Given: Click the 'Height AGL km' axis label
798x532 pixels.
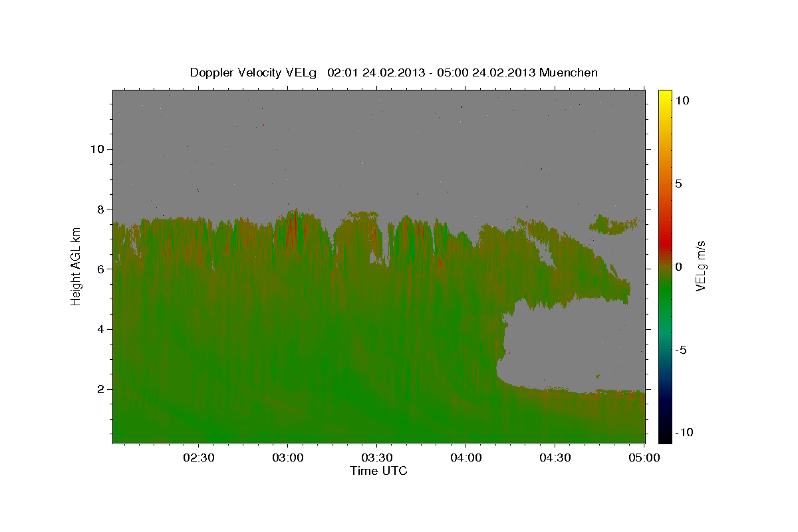Looking at the screenshot, I should point(76,266).
